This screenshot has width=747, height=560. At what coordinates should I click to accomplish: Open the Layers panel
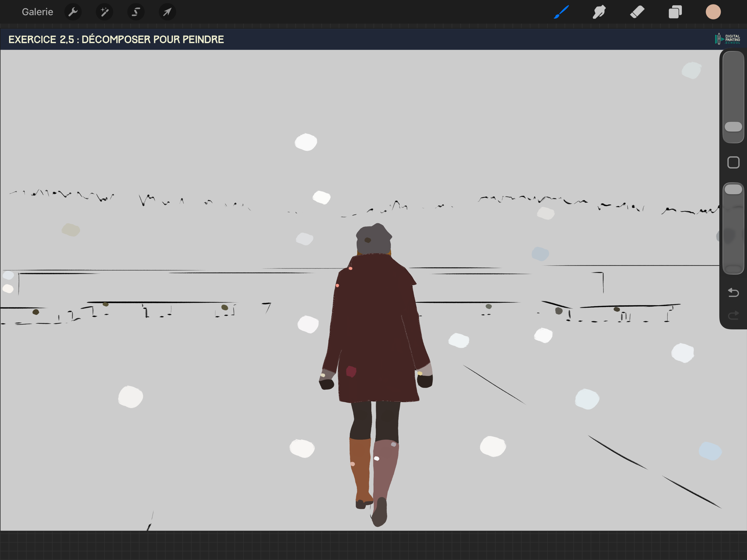point(675,12)
